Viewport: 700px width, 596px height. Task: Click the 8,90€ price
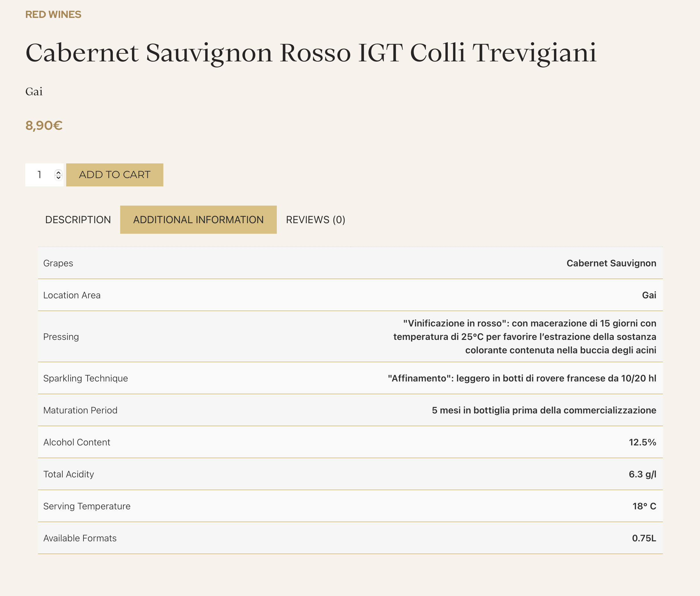click(44, 126)
